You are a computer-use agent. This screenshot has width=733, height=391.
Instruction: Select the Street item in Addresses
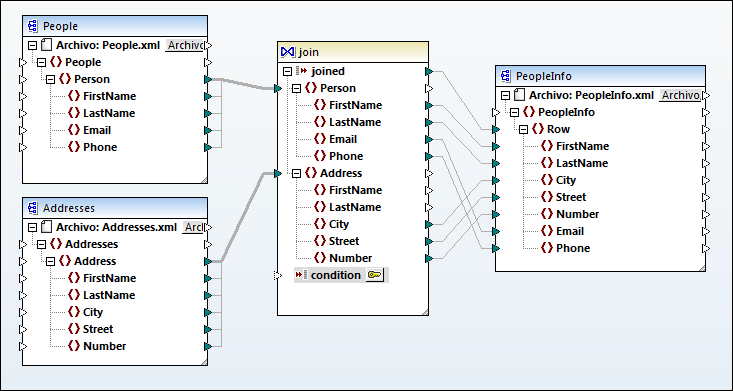tap(91, 329)
